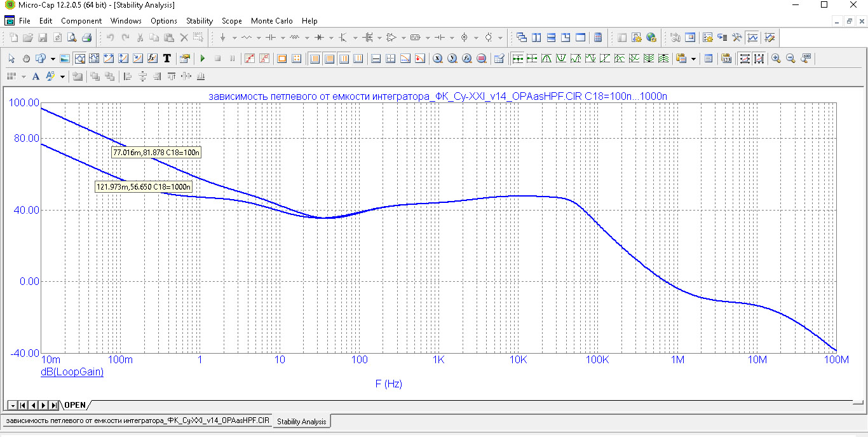
Task: Click the Run analysis green play icon
Action: pos(203,59)
